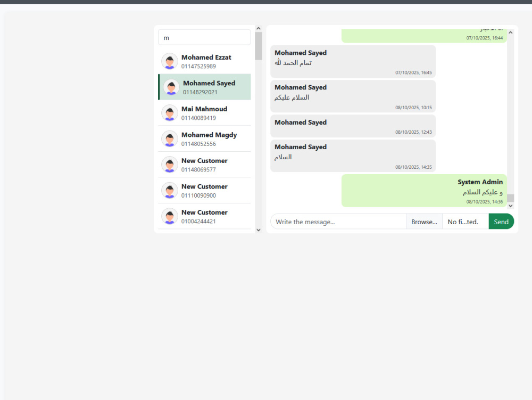Click Mohamed Ezzat's avatar icon
Image resolution: width=532 pixels, height=400 pixels.
pyautogui.click(x=170, y=61)
